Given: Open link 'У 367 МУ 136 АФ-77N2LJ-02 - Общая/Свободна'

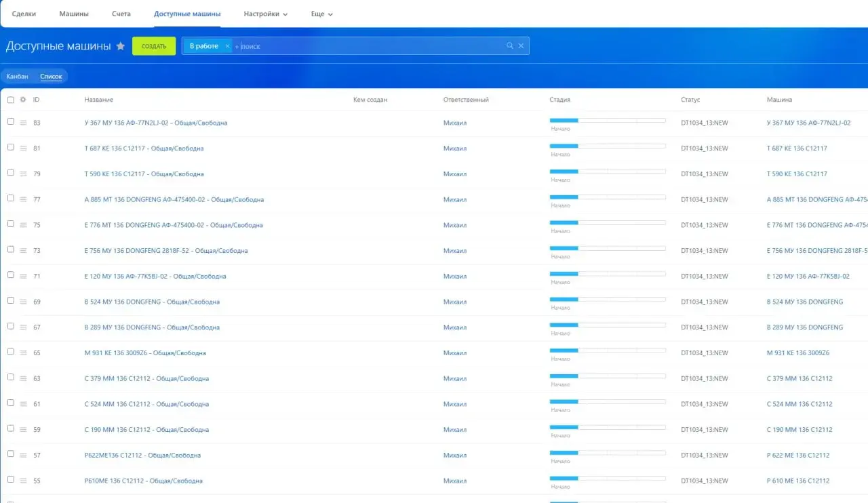Looking at the screenshot, I should tap(156, 123).
